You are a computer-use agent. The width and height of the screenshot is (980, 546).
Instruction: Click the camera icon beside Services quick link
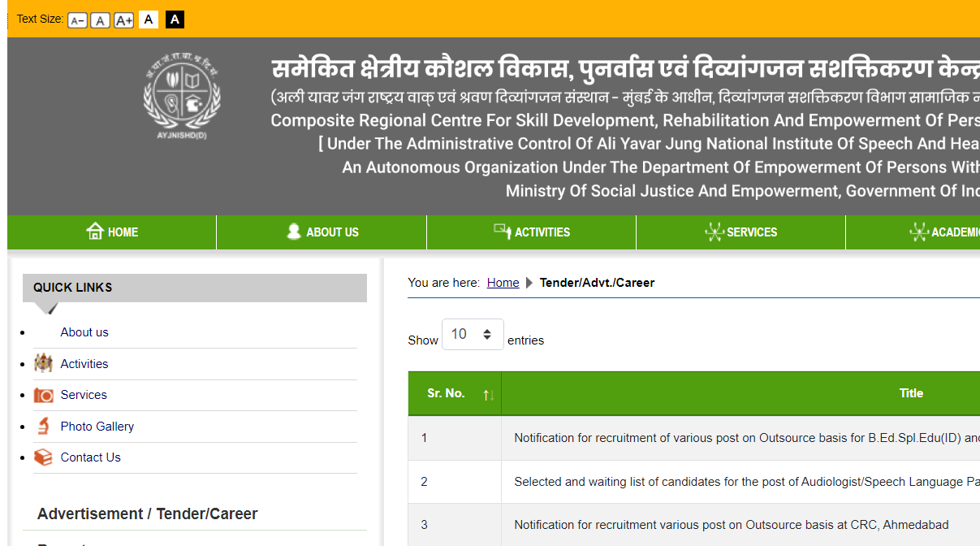pos(43,395)
